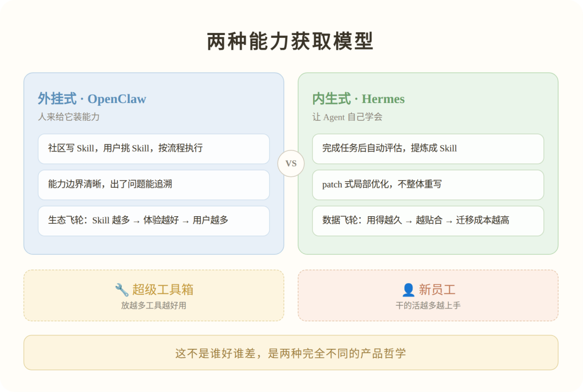Click the VS circle badge
Image resolution: width=583 pixels, height=392 pixels.
click(x=291, y=163)
